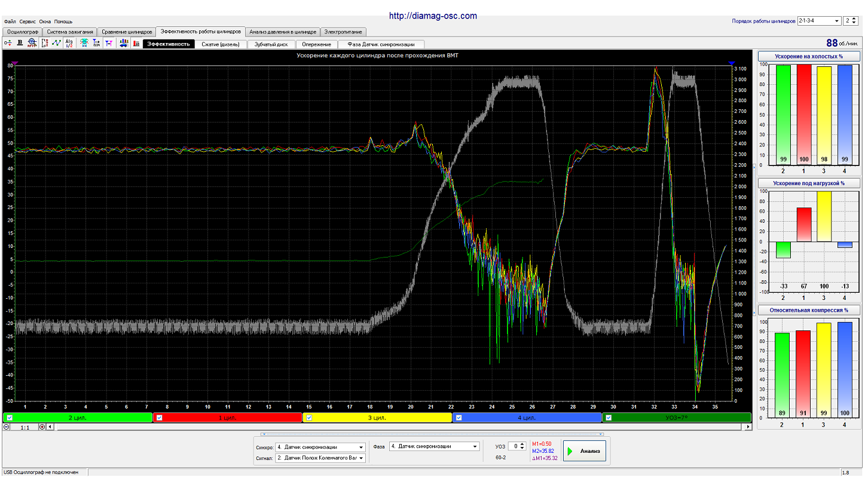The image size is (868, 478).
Task: Click the zoom out minus icon
Action: click(6, 427)
